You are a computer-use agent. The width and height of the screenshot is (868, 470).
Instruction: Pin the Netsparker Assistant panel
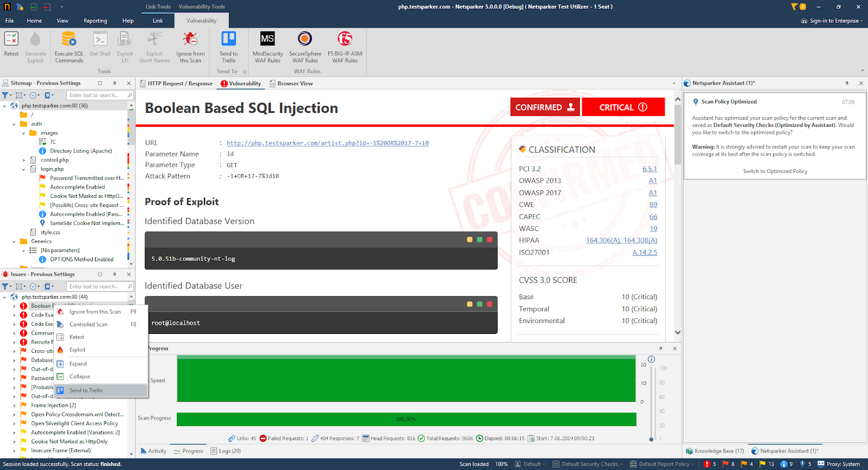(847, 83)
